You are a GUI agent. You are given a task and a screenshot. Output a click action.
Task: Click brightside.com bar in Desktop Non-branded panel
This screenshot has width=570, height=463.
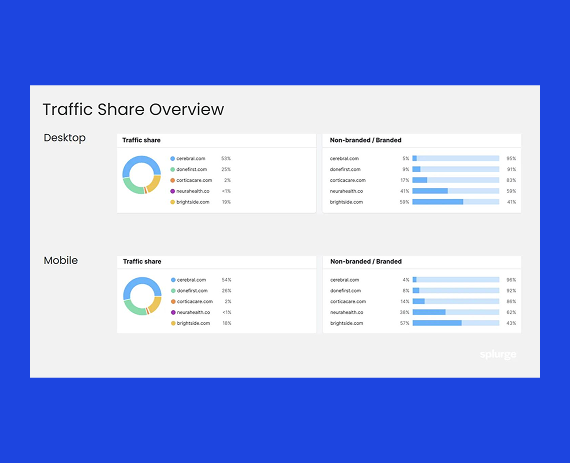pos(456,202)
